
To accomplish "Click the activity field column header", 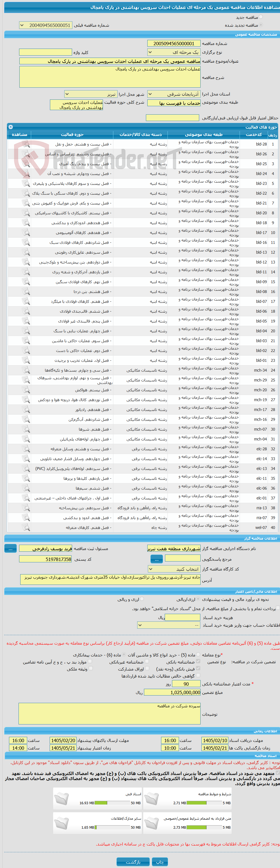I will [72, 135].
